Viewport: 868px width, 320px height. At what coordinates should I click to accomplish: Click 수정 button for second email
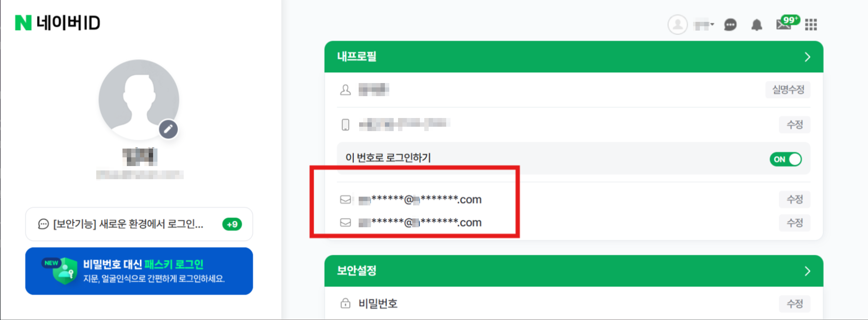pyautogui.click(x=795, y=223)
